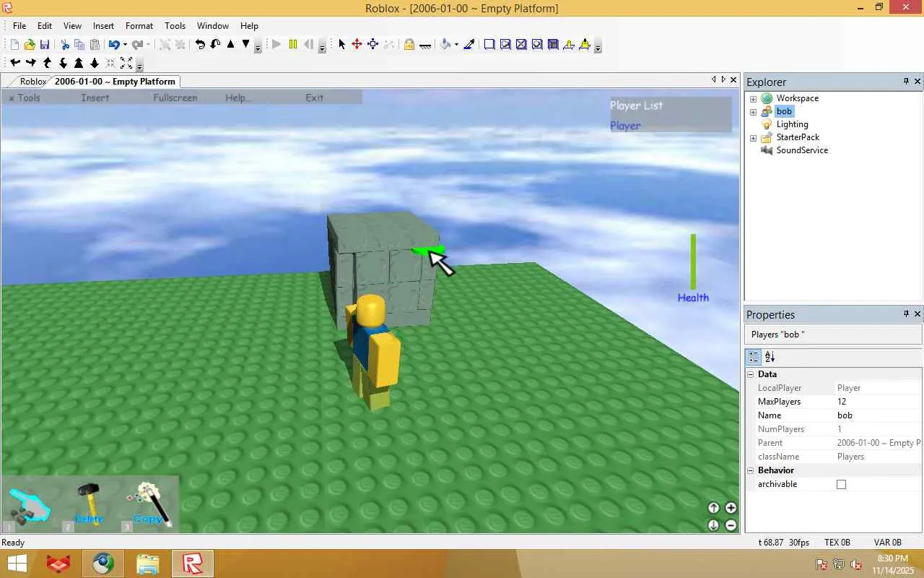Viewport: 924px width, 578px height.
Task: Click the yellow-and-black motor surface tool icon
Action: click(x=584, y=45)
